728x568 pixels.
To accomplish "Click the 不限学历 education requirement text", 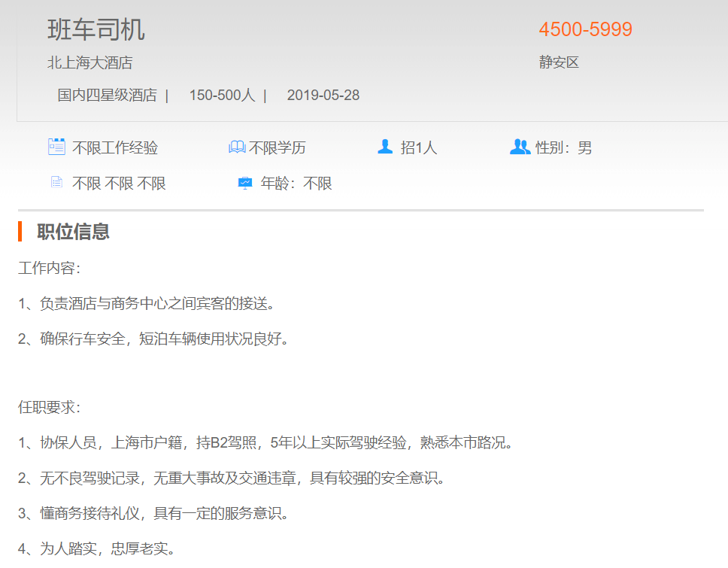I will click(x=278, y=148).
